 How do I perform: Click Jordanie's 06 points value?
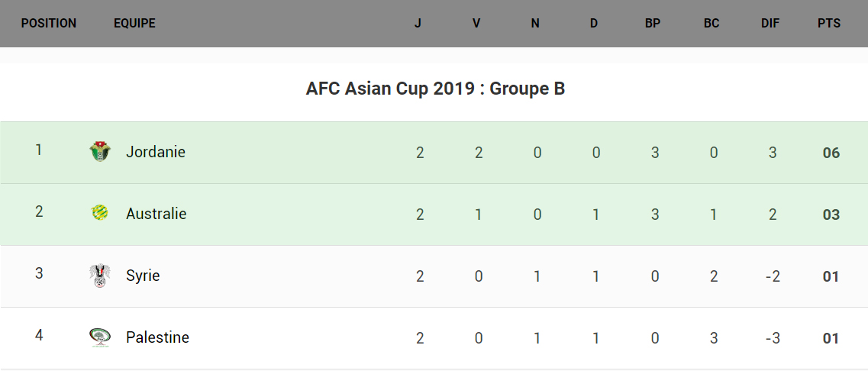[831, 153]
